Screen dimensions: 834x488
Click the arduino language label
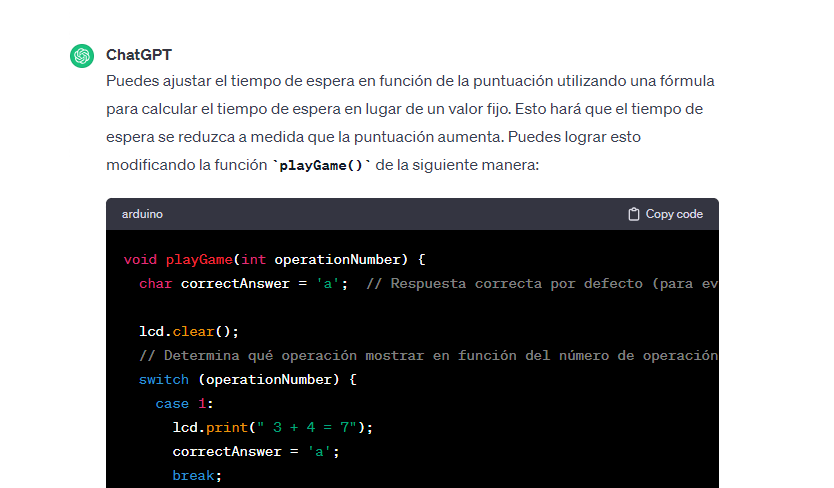(x=142, y=214)
